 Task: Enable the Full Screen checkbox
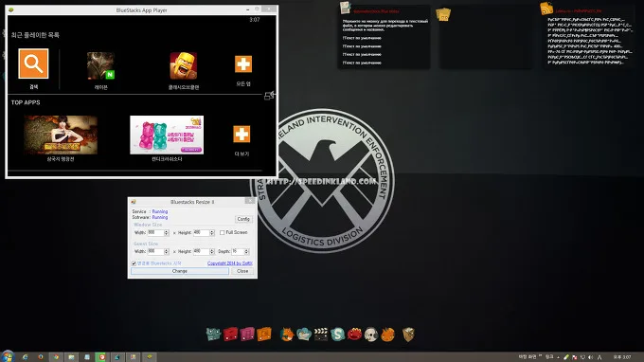click(x=223, y=232)
